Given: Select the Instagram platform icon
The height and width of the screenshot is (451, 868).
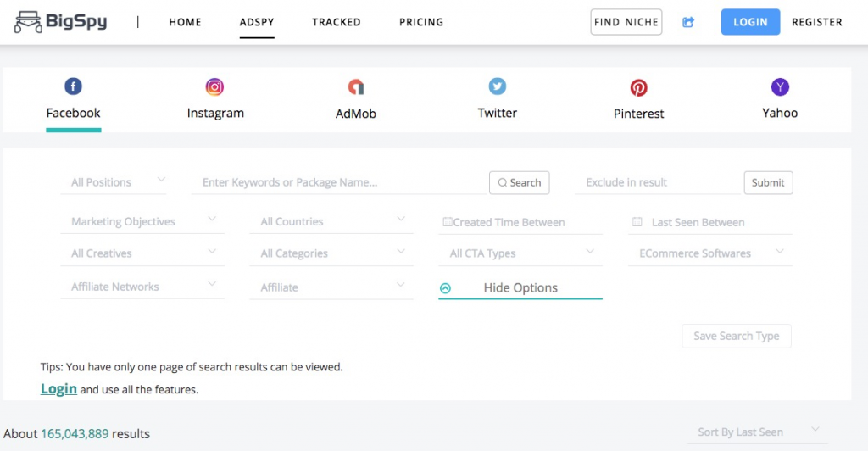Looking at the screenshot, I should point(214,86).
